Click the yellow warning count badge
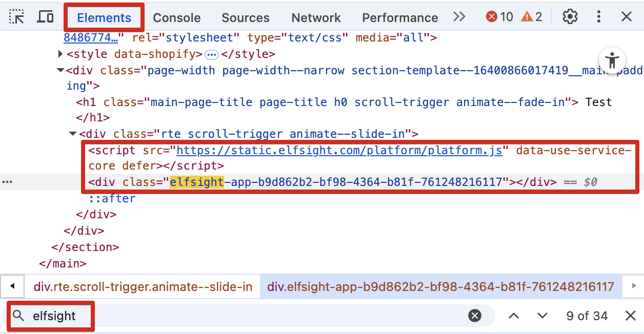644x334 pixels. tap(532, 17)
